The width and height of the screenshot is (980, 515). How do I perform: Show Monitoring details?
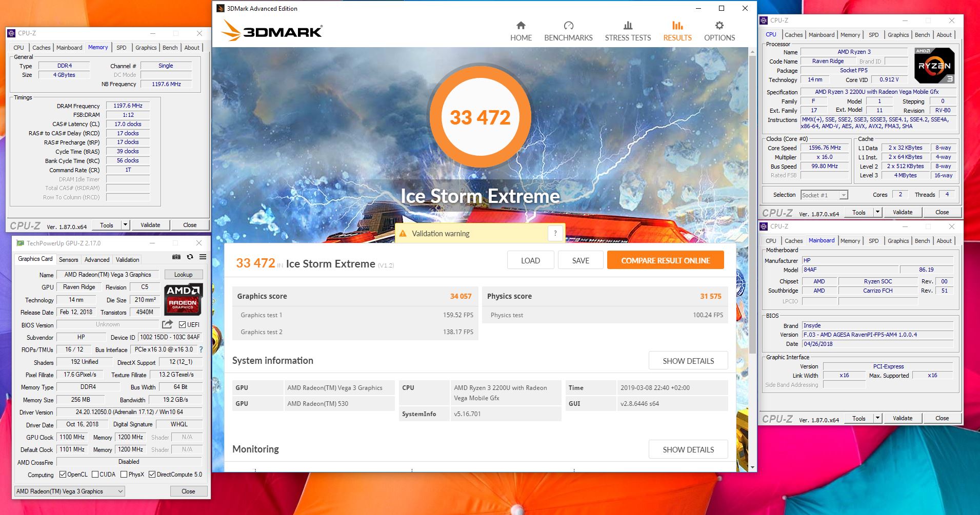pyautogui.click(x=688, y=449)
